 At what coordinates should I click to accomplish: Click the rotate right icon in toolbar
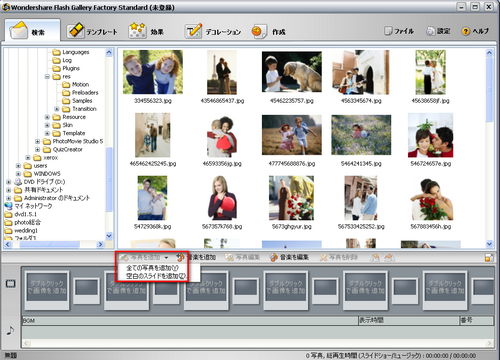(389, 257)
